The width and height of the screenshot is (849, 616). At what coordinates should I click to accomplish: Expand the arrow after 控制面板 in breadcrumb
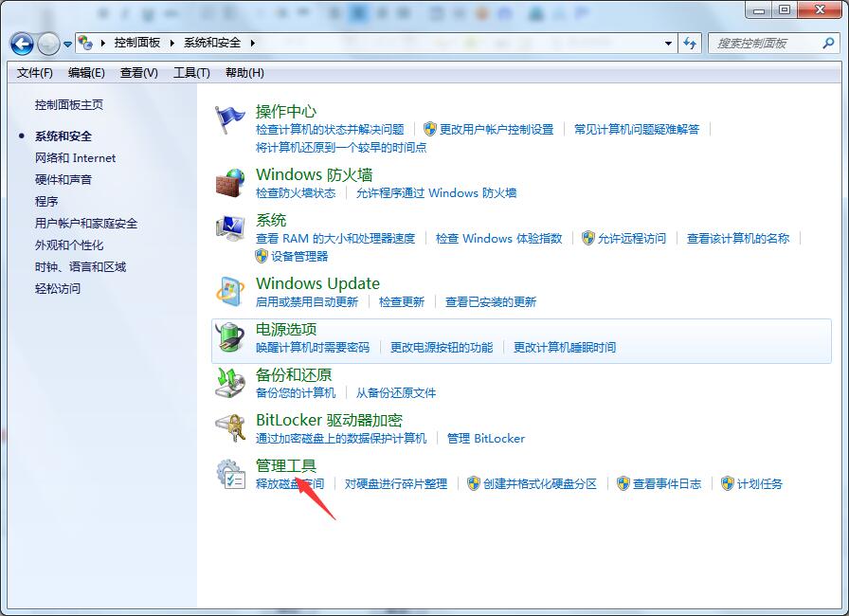coord(172,43)
